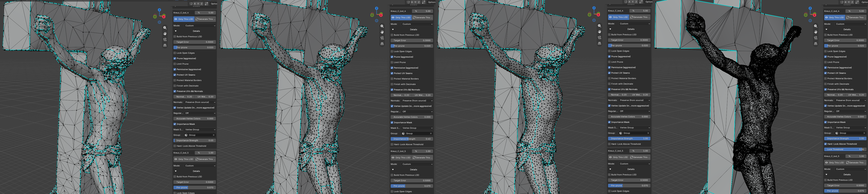This screenshot has width=868, height=194.
Task: Select the pan hand icon in rightmost viewport
Action: 816,32
